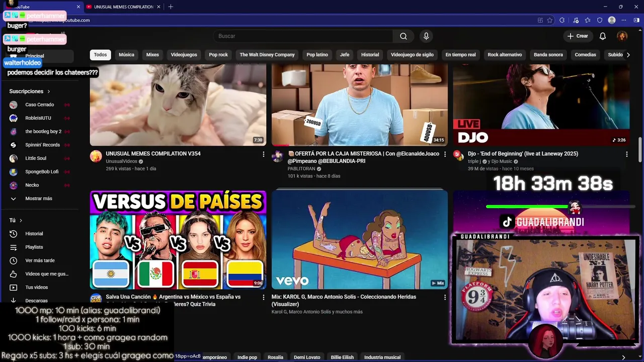644x362 pixels.
Task: Open Versus de Países video thumbnail
Action: click(178, 240)
